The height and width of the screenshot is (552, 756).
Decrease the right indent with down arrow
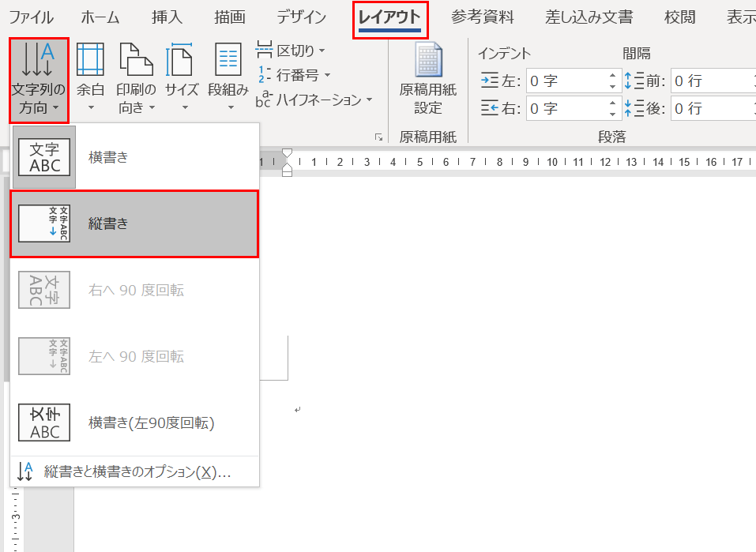[612, 115]
